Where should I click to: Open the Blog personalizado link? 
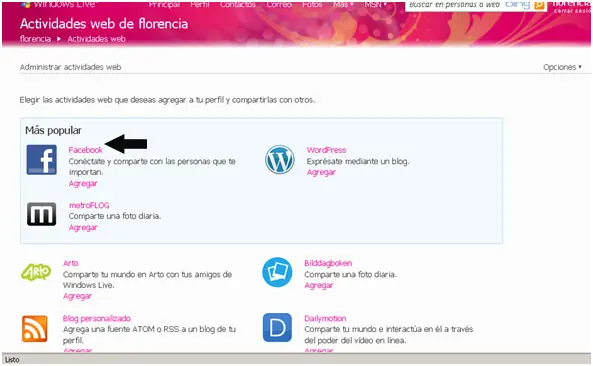point(97,318)
